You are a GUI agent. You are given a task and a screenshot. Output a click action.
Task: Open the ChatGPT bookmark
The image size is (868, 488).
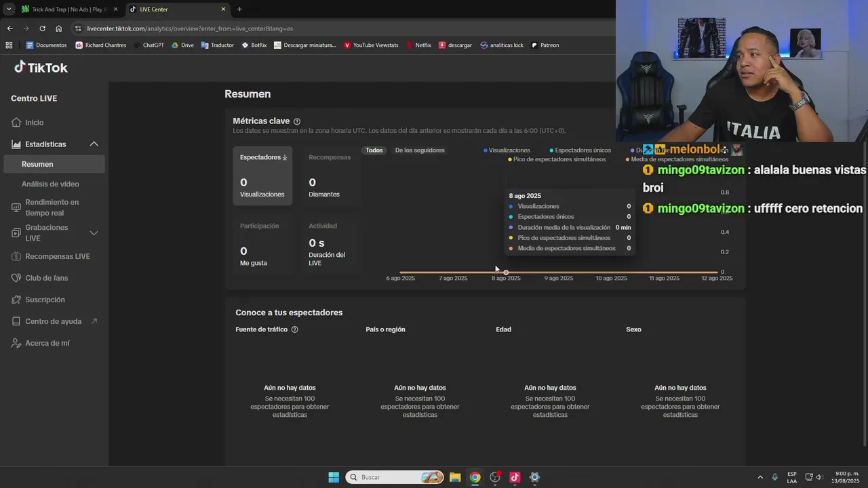[149, 45]
